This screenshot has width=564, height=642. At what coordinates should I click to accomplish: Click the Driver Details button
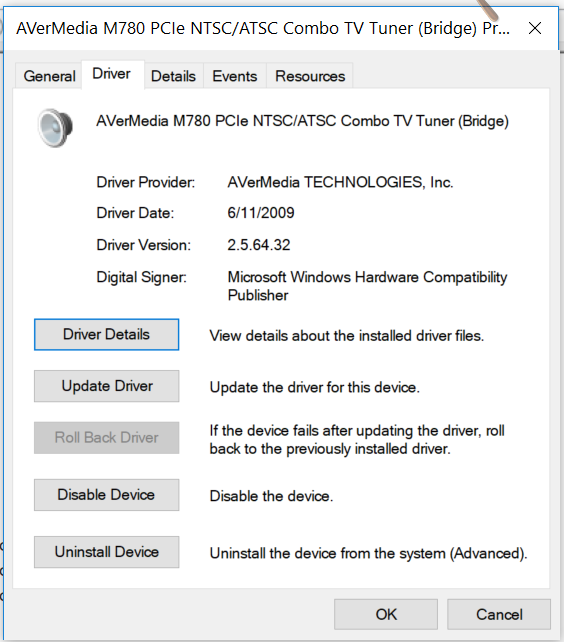tap(106, 335)
